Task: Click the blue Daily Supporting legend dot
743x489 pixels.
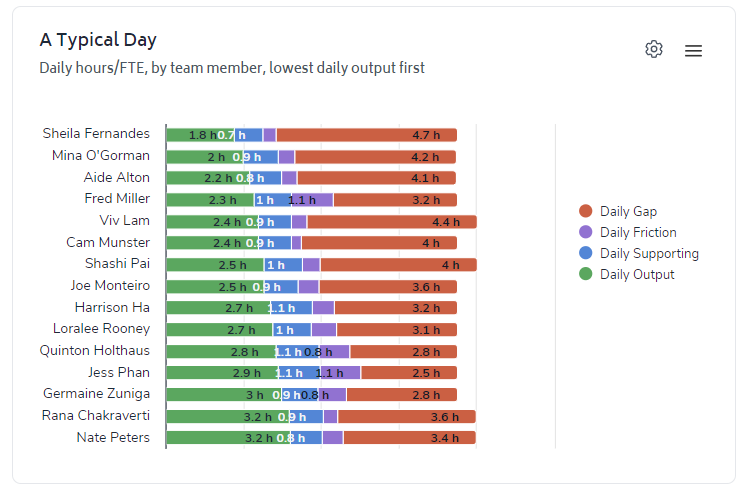Action: coord(586,253)
